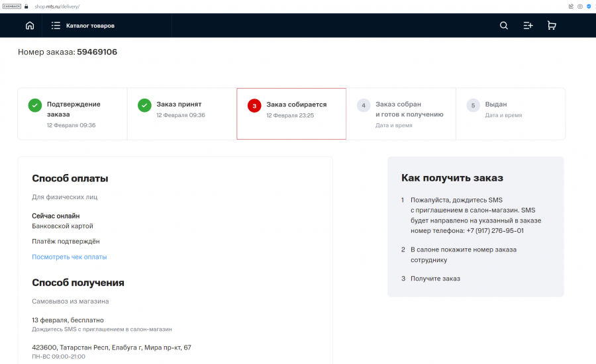Click the padlock site info icon
596x364 pixels.
26,7
